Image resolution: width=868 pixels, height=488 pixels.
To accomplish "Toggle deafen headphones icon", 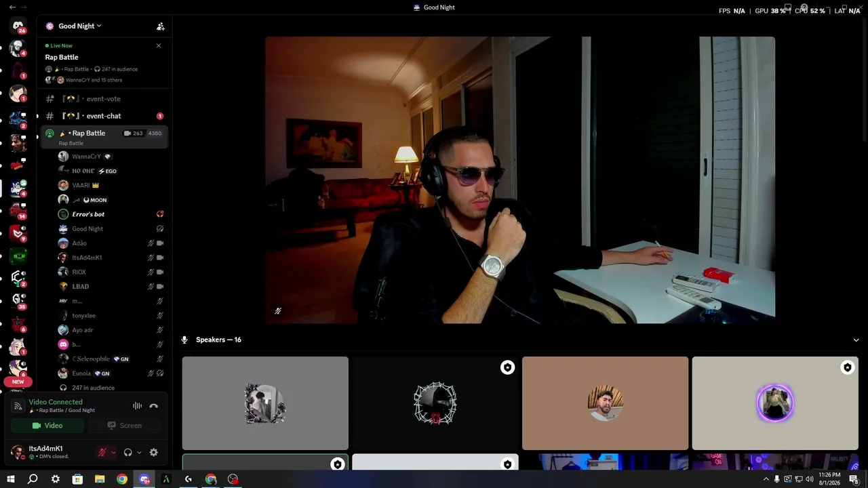I will point(127,452).
